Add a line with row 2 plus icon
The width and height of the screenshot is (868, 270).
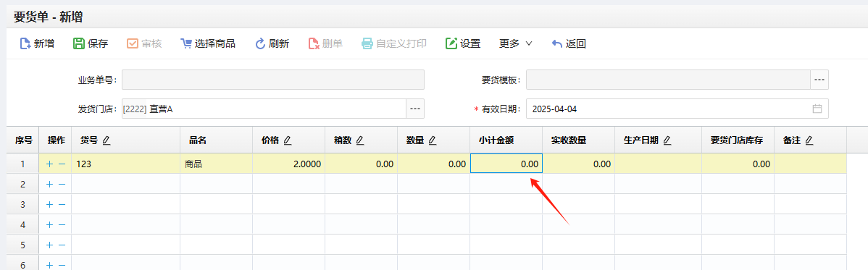(49, 185)
